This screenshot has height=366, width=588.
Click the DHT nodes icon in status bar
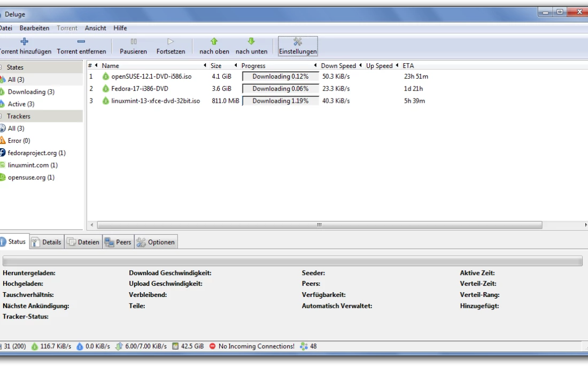pos(304,346)
